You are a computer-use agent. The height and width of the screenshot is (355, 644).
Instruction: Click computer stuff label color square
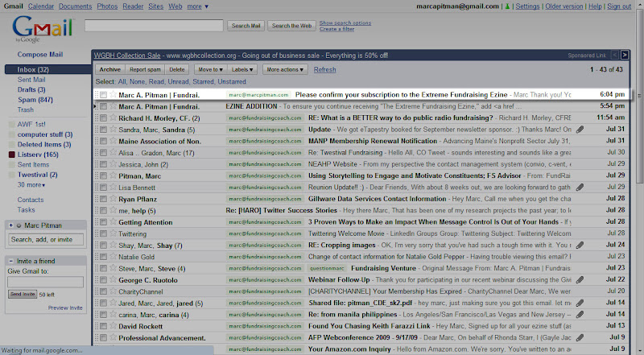tap(11, 134)
